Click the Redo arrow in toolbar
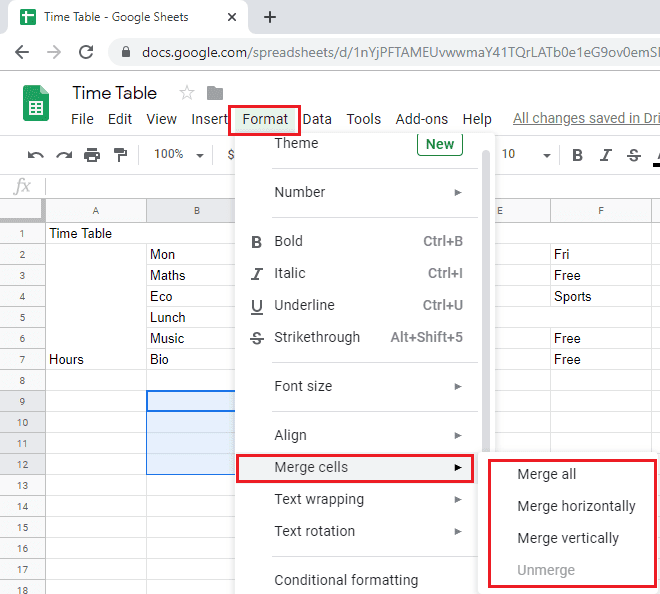660x594 pixels. pyautogui.click(x=64, y=155)
